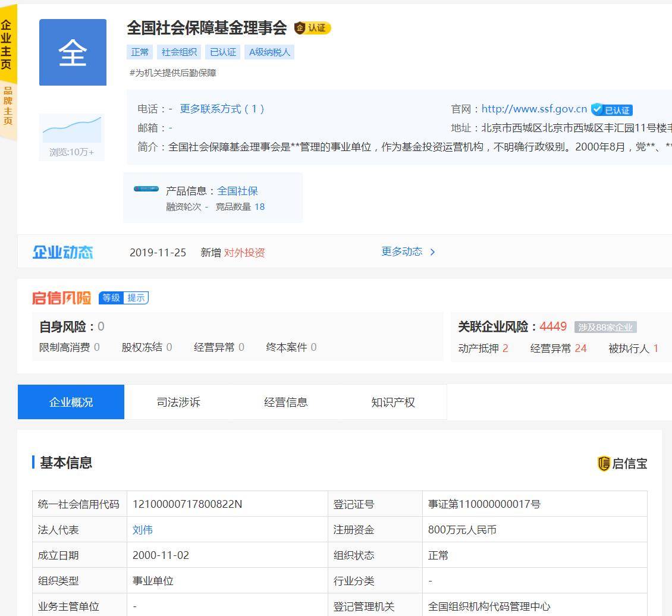Viewport: 672px width, 616px height.
Task: Select the 企业主页 side tab
Action: click(7, 45)
